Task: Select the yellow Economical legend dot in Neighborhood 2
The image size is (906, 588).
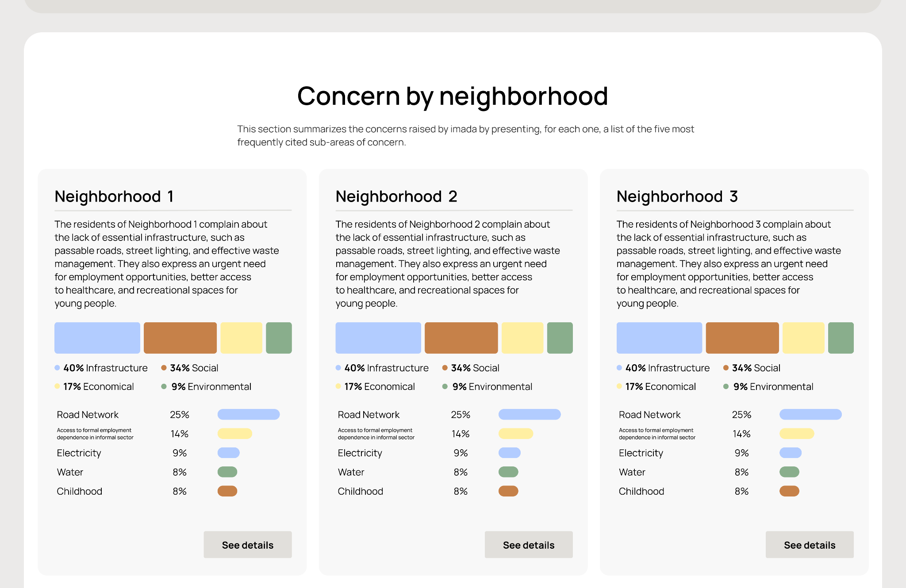Action: pyautogui.click(x=338, y=386)
